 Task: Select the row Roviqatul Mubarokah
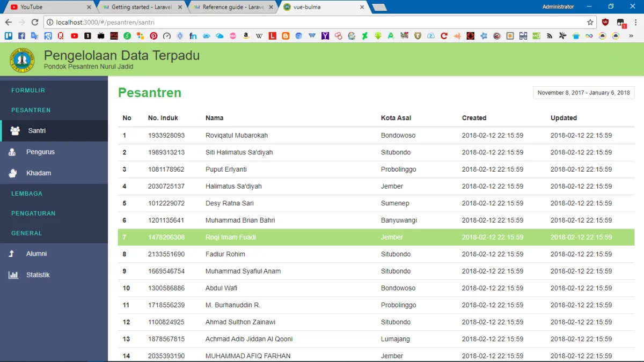pyautogui.click(x=376, y=136)
